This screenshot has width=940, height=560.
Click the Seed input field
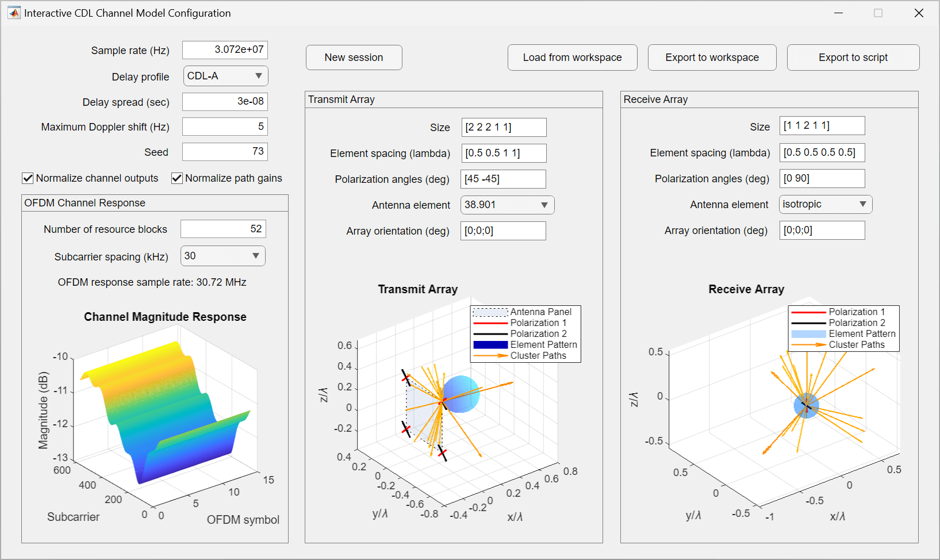tap(225, 151)
